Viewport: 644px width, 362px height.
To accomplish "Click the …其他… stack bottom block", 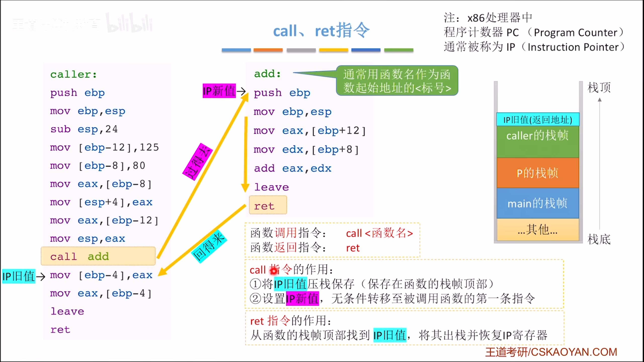I will coord(538,230).
